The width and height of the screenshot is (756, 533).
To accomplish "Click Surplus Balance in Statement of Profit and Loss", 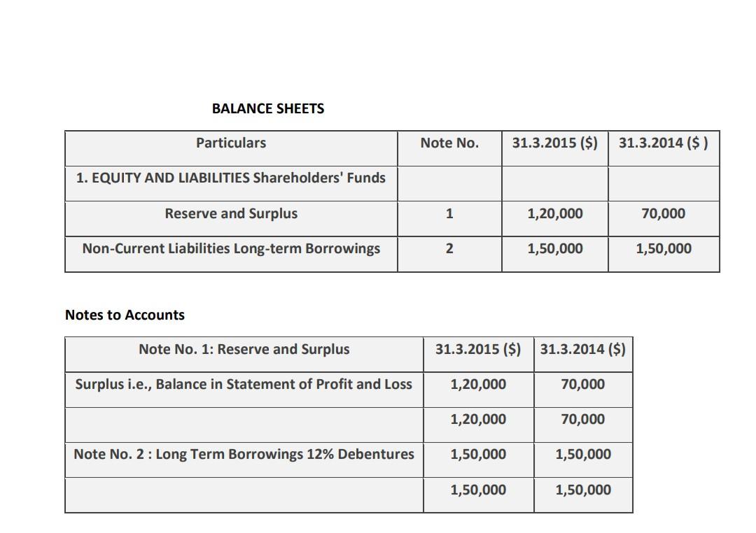I will 244,384.
